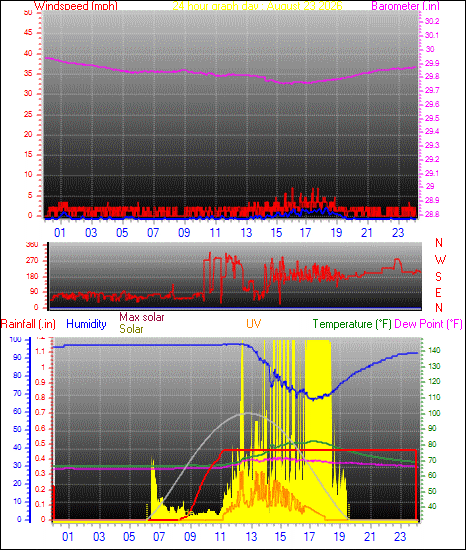Viewport: 466px width, 550px height.
Task: Click the 180 degree wind direction label
Action: (x=32, y=276)
